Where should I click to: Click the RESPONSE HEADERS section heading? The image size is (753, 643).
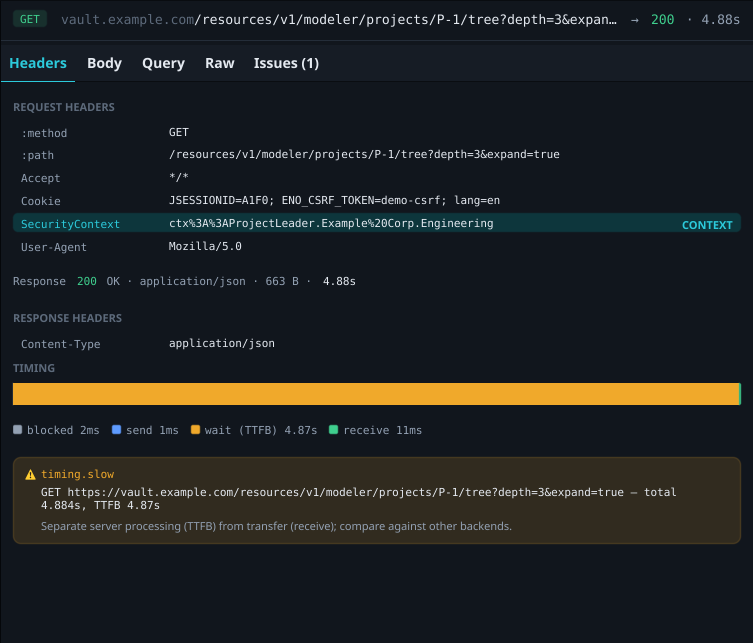point(67,318)
